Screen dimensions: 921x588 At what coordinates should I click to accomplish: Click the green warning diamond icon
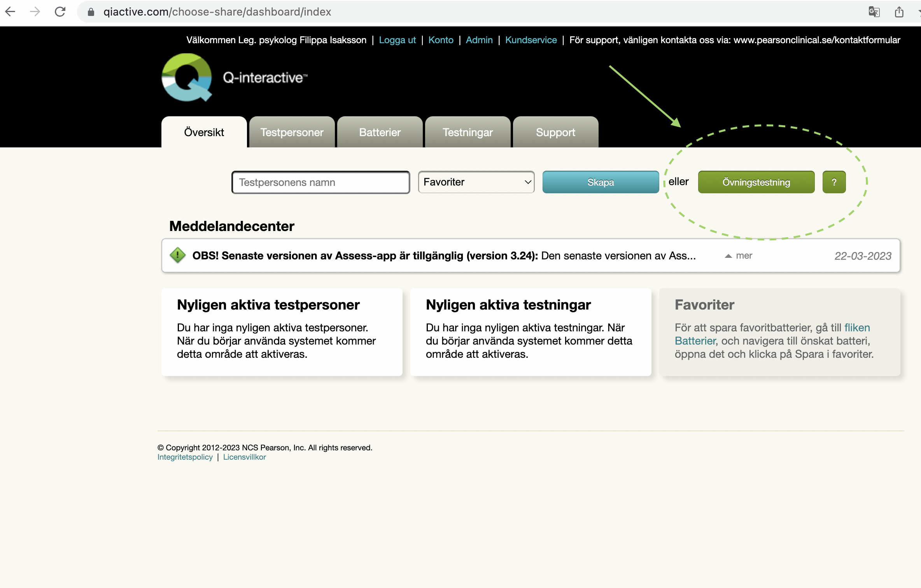pos(178,255)
